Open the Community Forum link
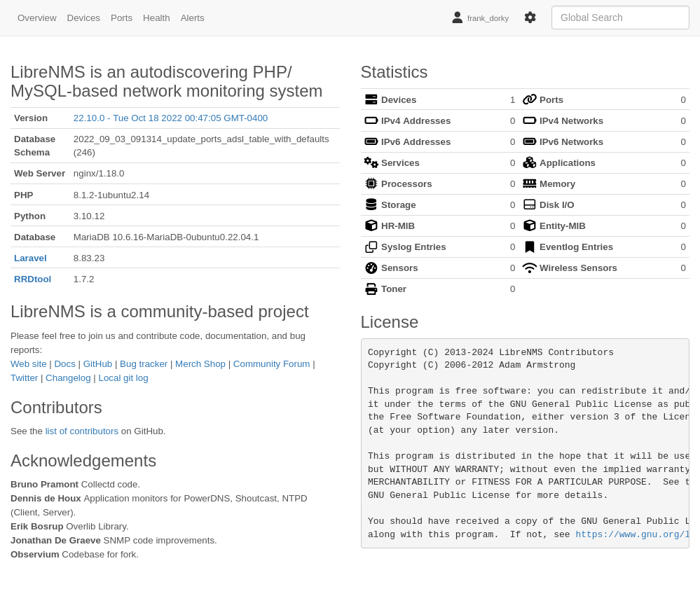This screenshot has height=596, width=700. coord(271,363)
